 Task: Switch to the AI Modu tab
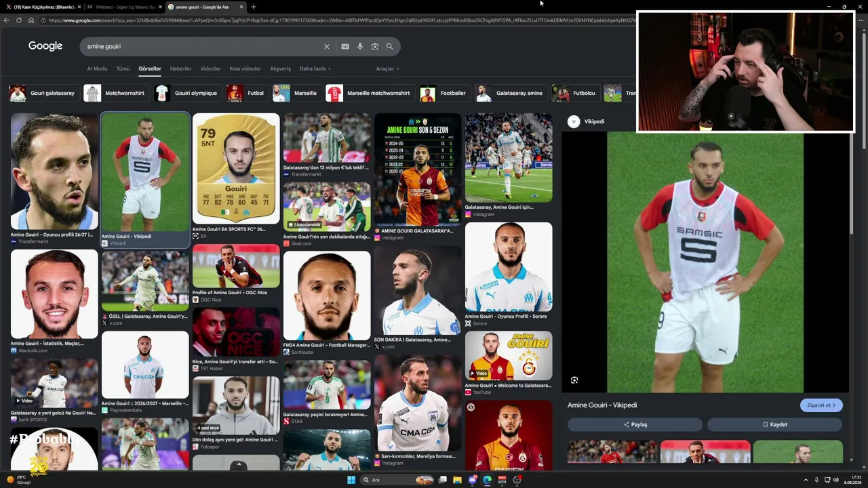pyautogui.click(x=97, y=68)
